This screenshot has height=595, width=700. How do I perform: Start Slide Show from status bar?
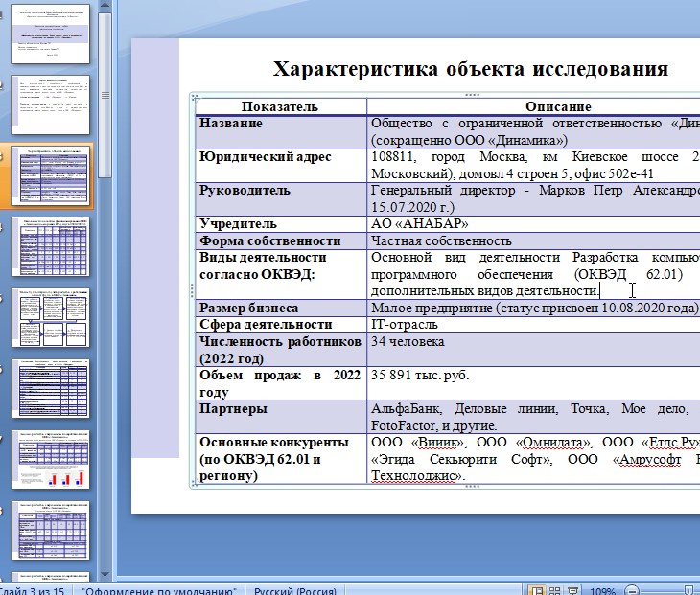click(x=572, y=591)
